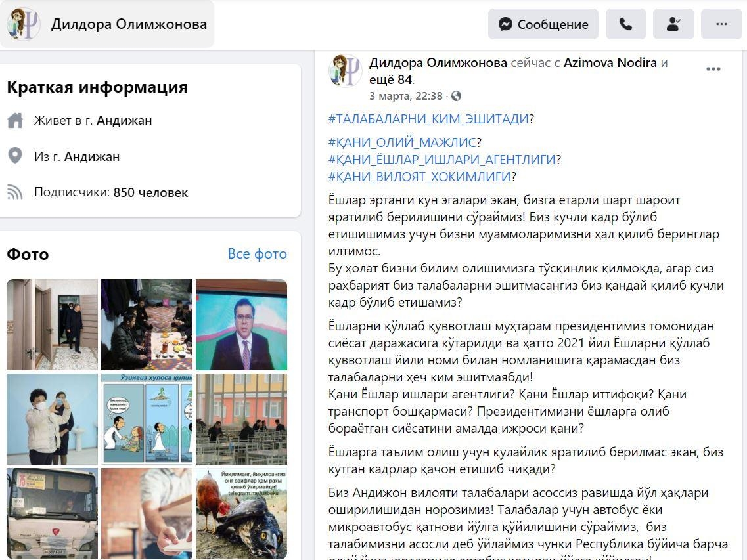This screenshot has width=747, height=560.
Task: Open the white bus photo thumbnail
Action: (x=52, y=514)
